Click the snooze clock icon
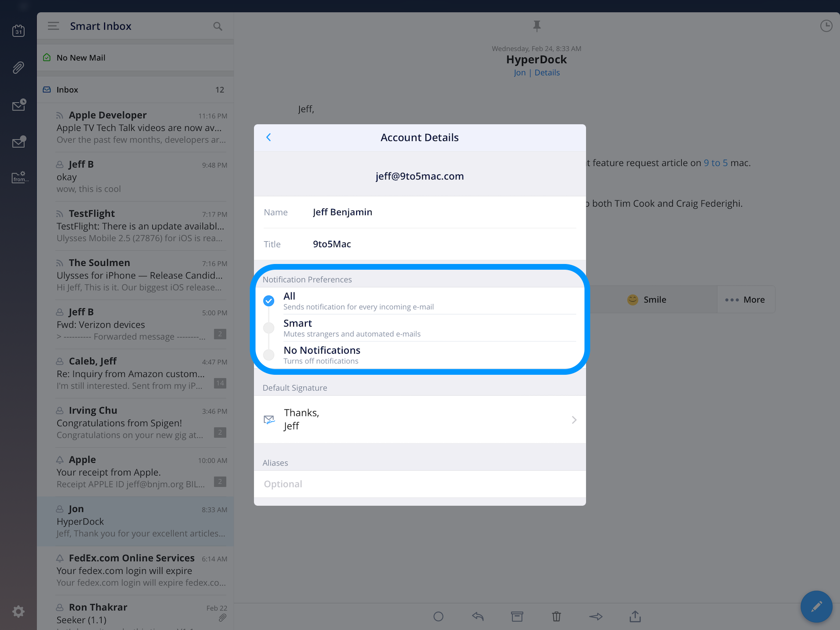The image size is (840, 630). (826, 26)
